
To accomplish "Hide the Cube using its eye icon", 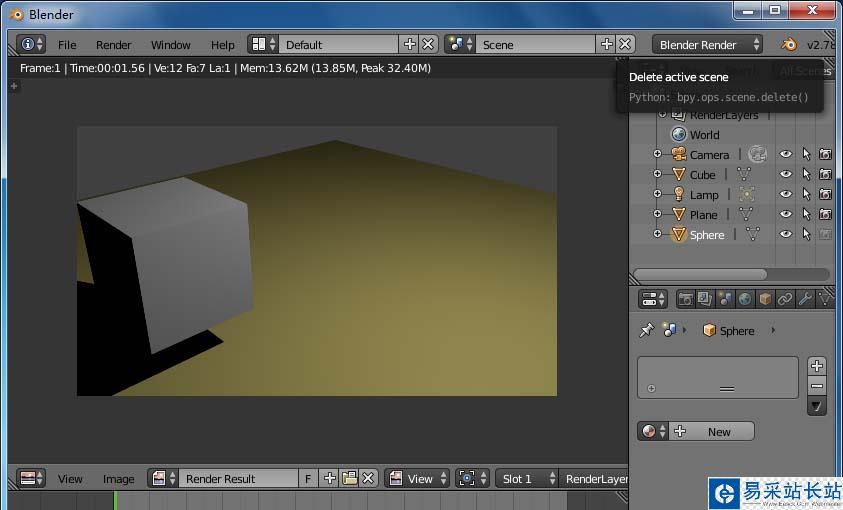I will (x=785, y=174).
